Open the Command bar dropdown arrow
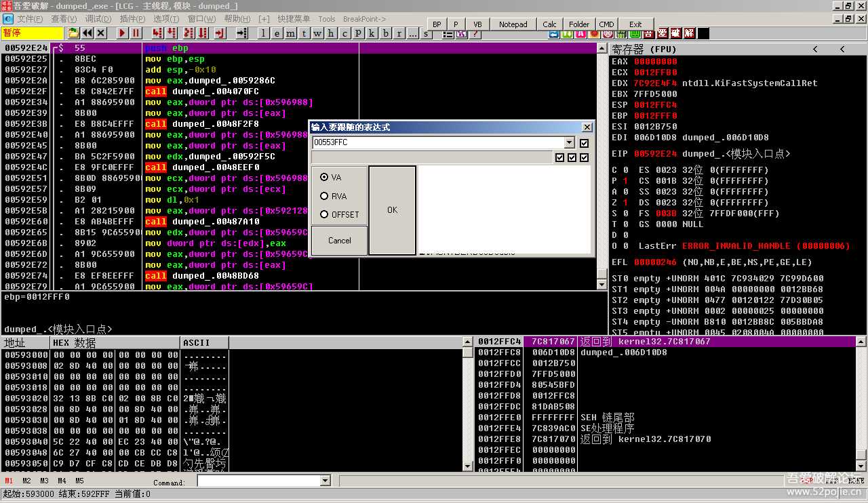The image size is (868, 503). pyautogui.click(x=324, y=481)
